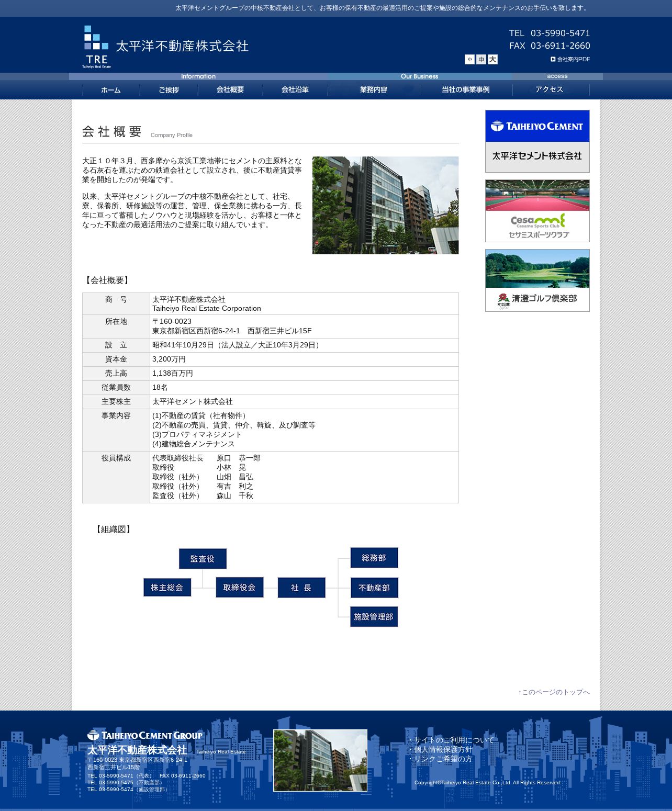
Task: Go to ホーム menu item
Action: [111, 90]
